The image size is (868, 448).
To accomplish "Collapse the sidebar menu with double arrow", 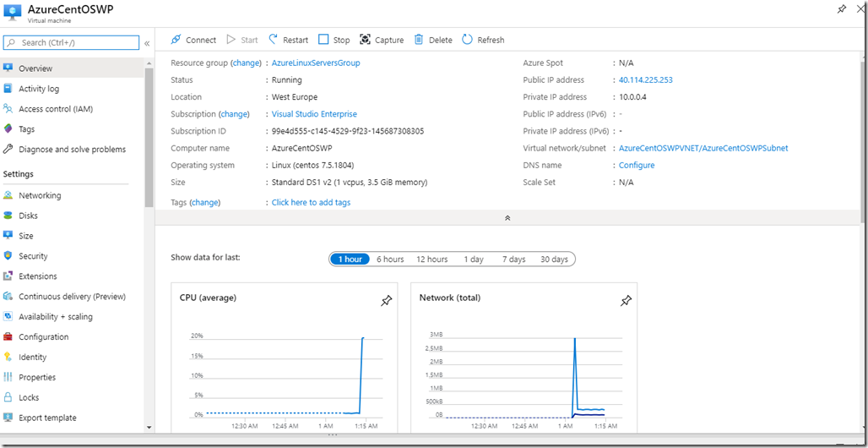I will tap(147, 43).
